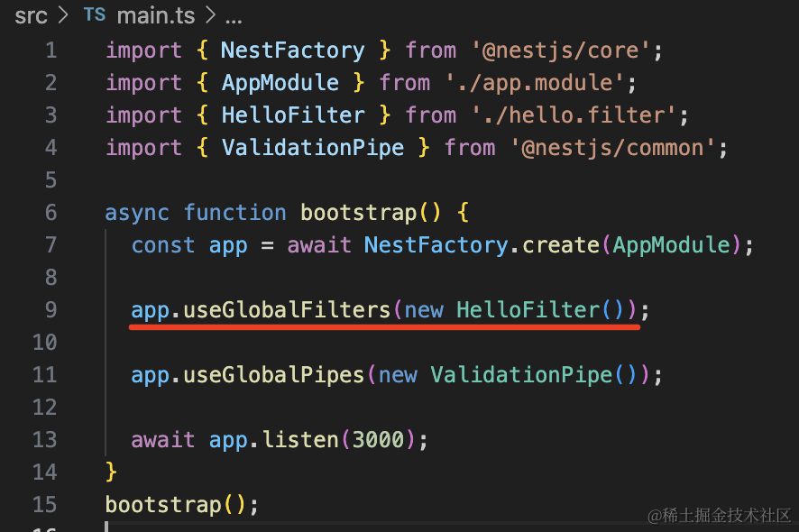Viewport: 799px width, 532px height.
Task: Click the HelloFilter class in the underlined line
Action: pos(528,310)
